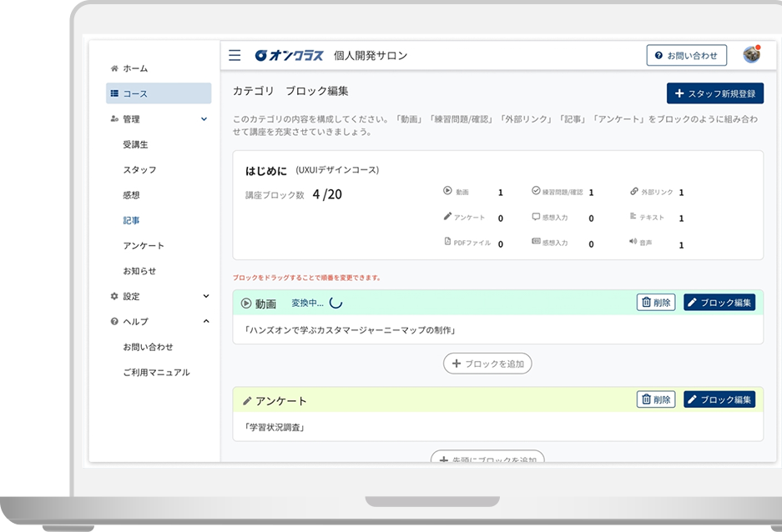782x532 pixels.
Task: Click the 感想入力 keyboard icon
Action: pos(536,241)
